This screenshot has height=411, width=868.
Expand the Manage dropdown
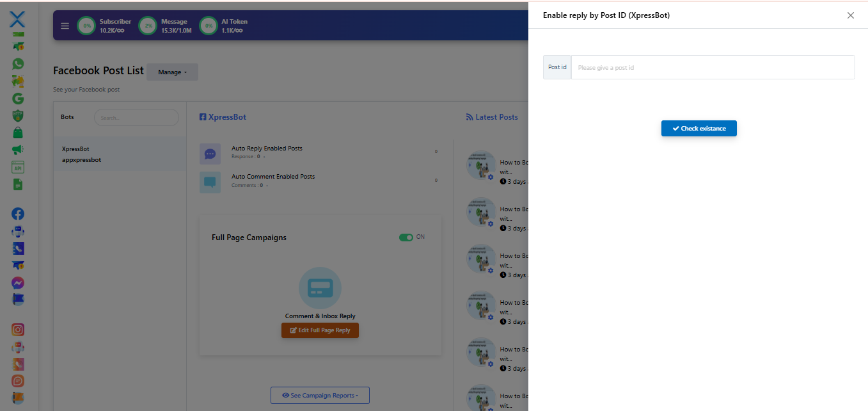click(172, 72)
